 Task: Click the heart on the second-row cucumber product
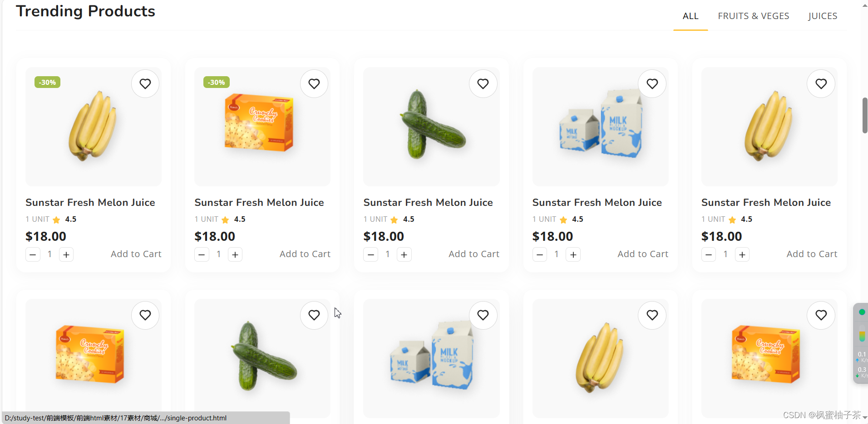[x=314, y=315]
